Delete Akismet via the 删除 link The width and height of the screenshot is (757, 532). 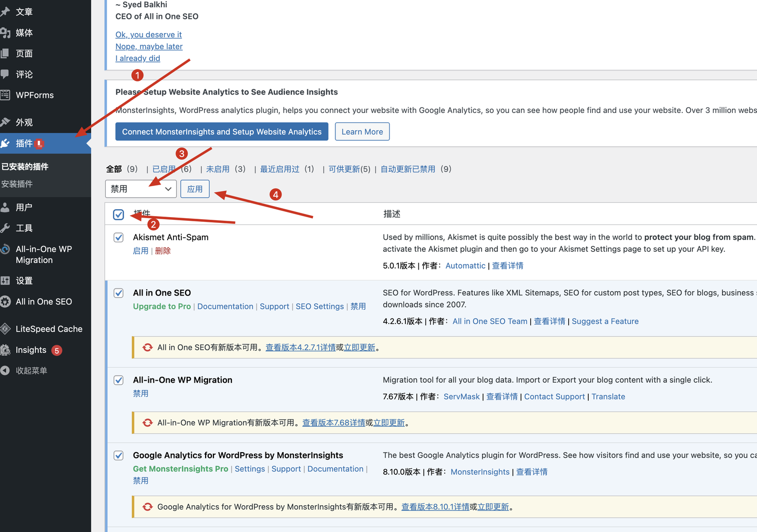coord(163,251)
